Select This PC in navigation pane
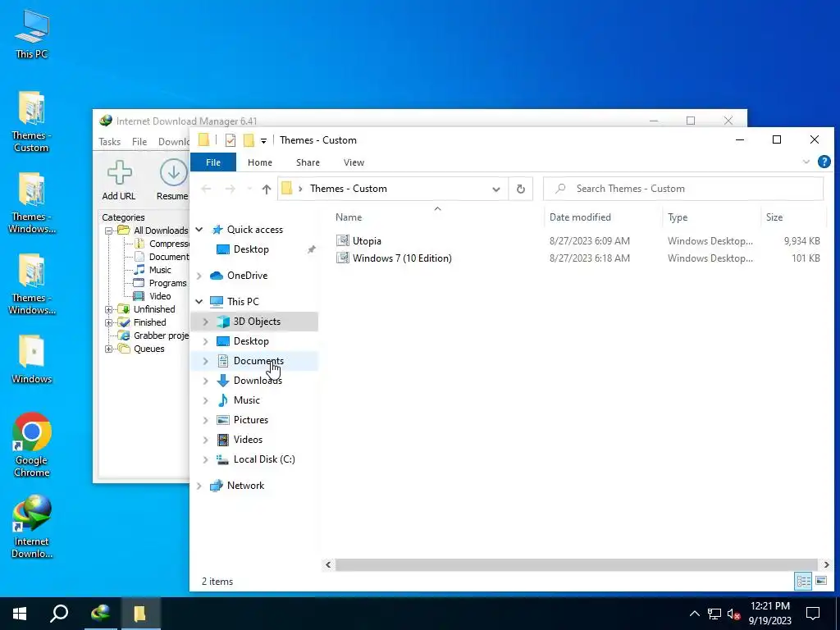840x630 pixels. click(x=243, y=302)
